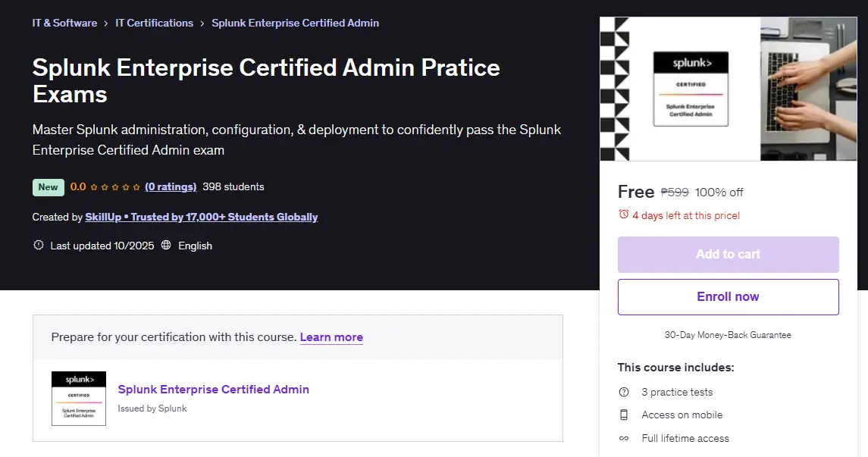This screenshot has height=457, width=868.
Task: Click the '0.0' rating number
Action: click(x=78, y=187)
